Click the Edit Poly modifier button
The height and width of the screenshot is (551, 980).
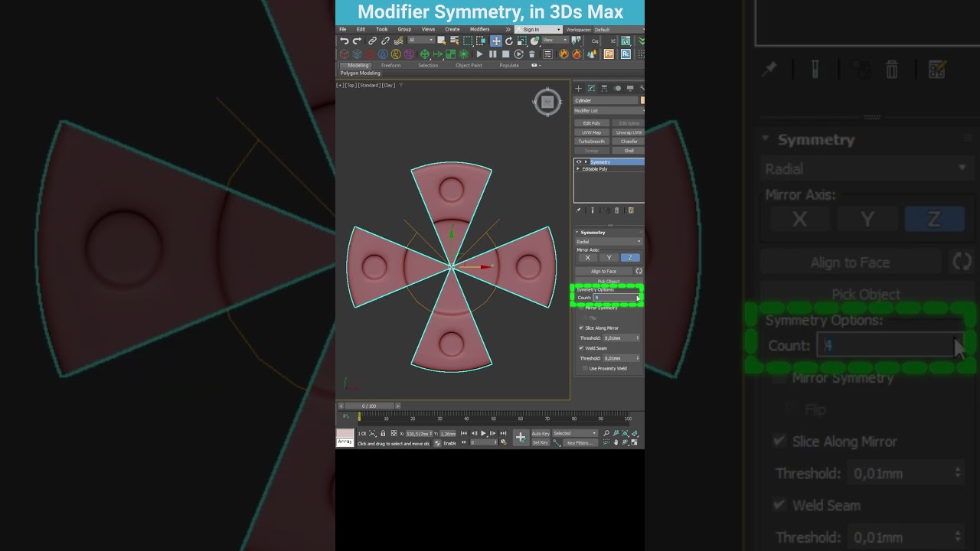[592, 123]
